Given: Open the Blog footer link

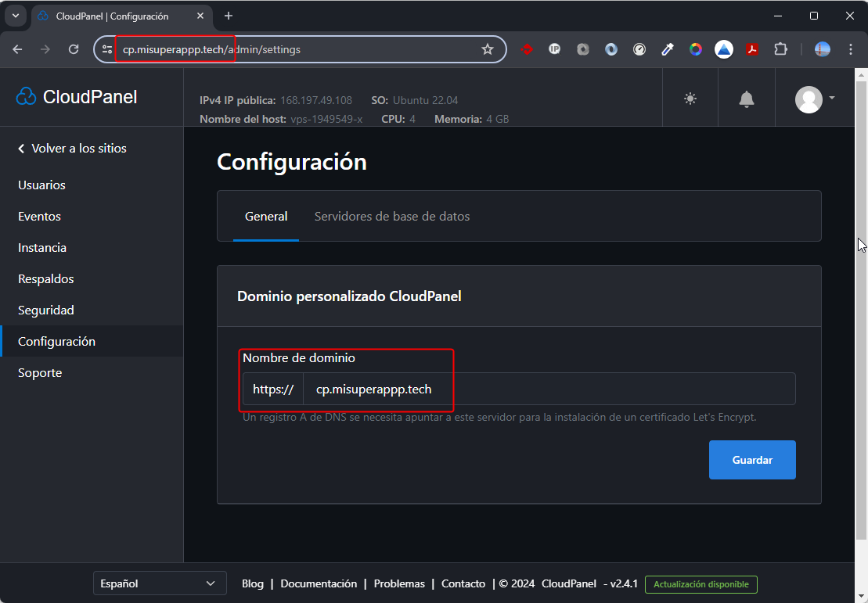Looking at the screenshot, I should pos(253,583).
